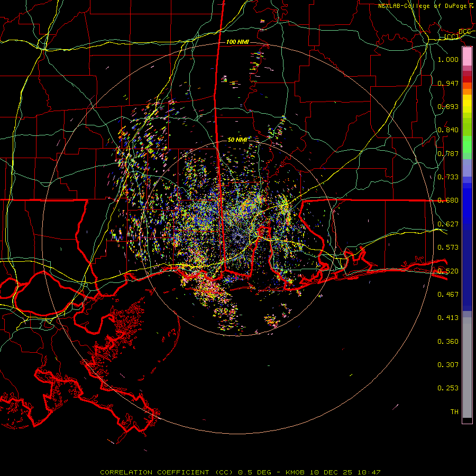Click the "100 NMI" range ring label
Viewport: 476px width, 476px height.
237,42
